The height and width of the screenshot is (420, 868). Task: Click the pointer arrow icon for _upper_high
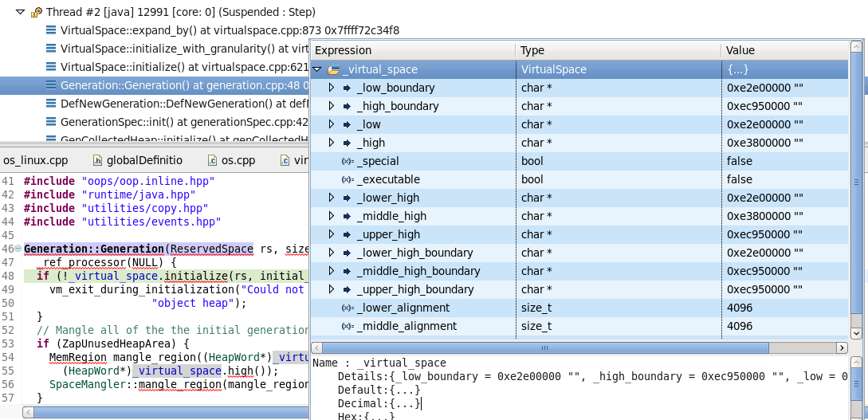[x=347, y=234]
